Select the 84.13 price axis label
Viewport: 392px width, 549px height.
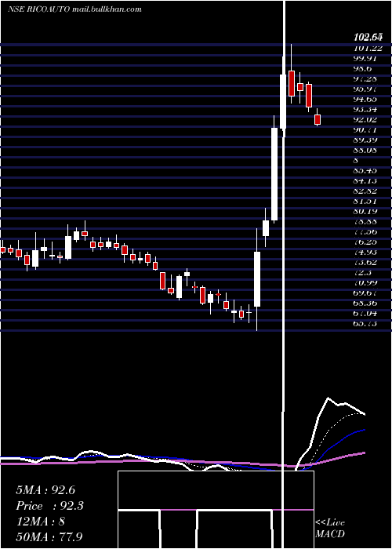tap(366, 180)
